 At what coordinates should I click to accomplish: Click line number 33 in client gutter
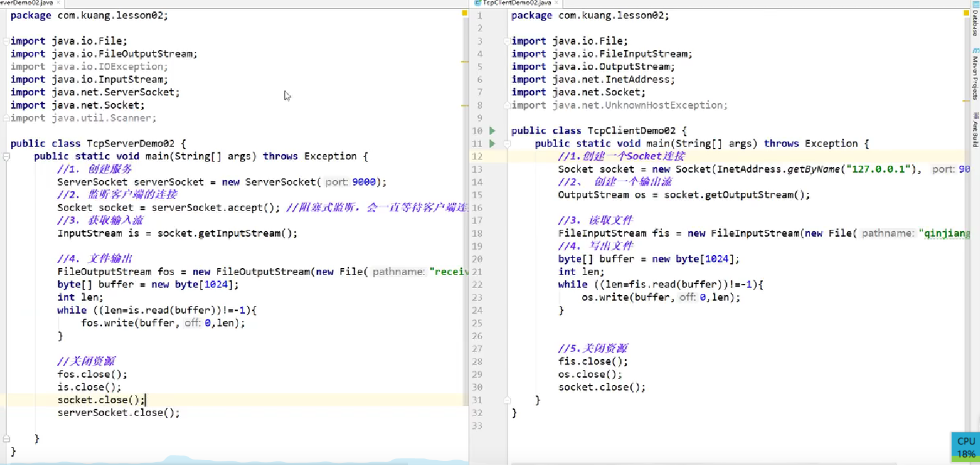tap(477, 426)
